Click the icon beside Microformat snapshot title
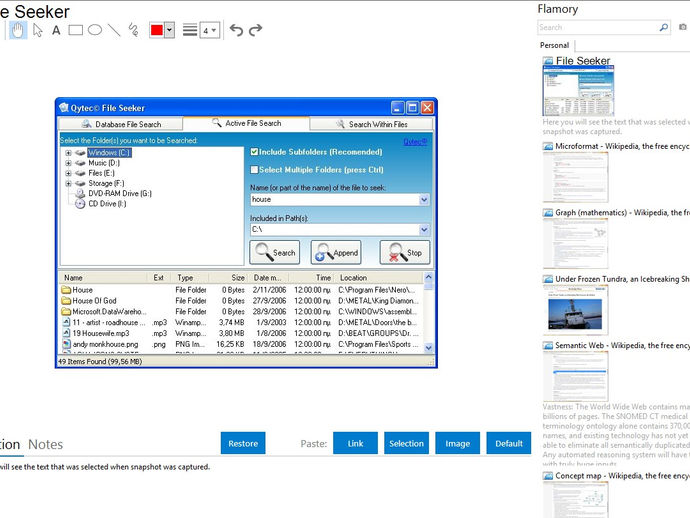Screen dimensions: 690x518 [548, 146]
